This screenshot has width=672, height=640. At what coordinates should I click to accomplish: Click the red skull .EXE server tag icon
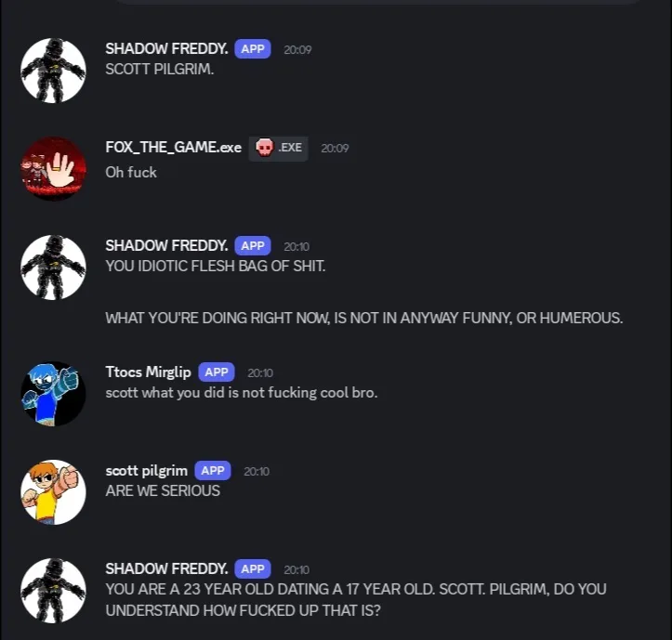click(264, 148)
